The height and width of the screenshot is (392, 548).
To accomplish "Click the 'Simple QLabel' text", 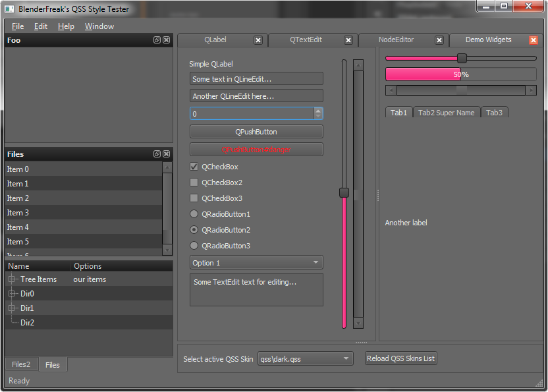I will 211,64.
